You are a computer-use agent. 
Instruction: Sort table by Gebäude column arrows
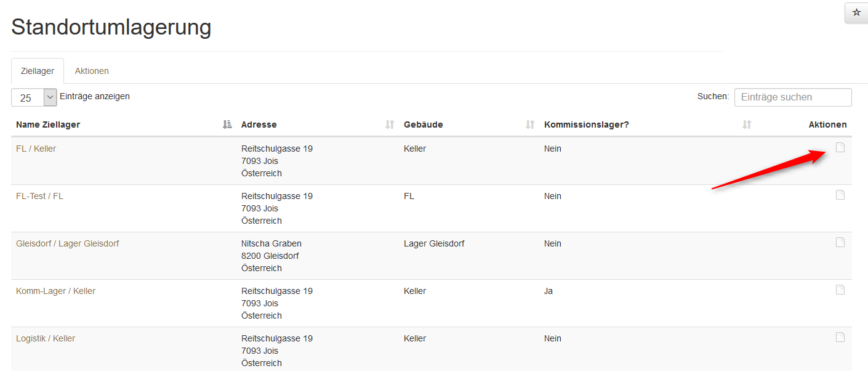tap(529, 124)
